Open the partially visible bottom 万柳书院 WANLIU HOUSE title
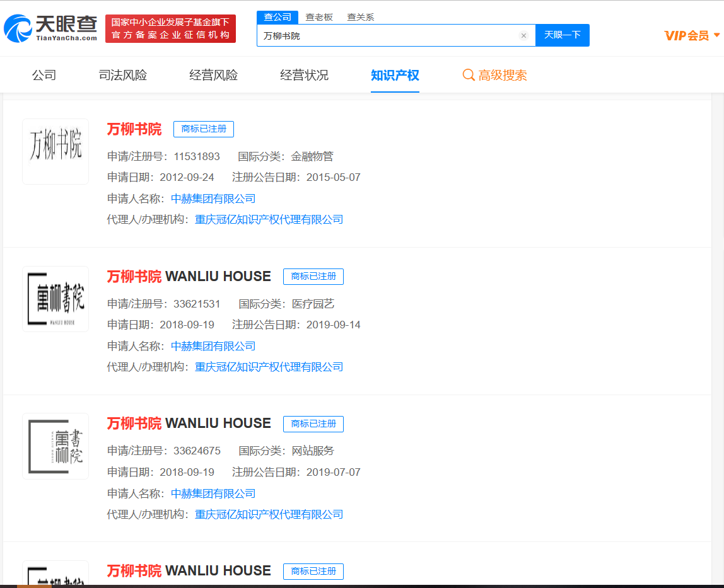Screen dimensions: 724x588 pyautogui.click(x=189, y=571)
